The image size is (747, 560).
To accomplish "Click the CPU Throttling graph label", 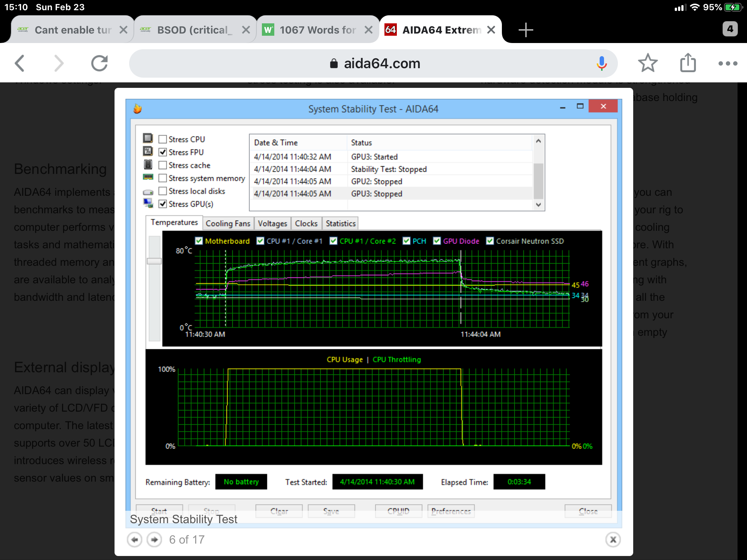I will click(396, 359).
